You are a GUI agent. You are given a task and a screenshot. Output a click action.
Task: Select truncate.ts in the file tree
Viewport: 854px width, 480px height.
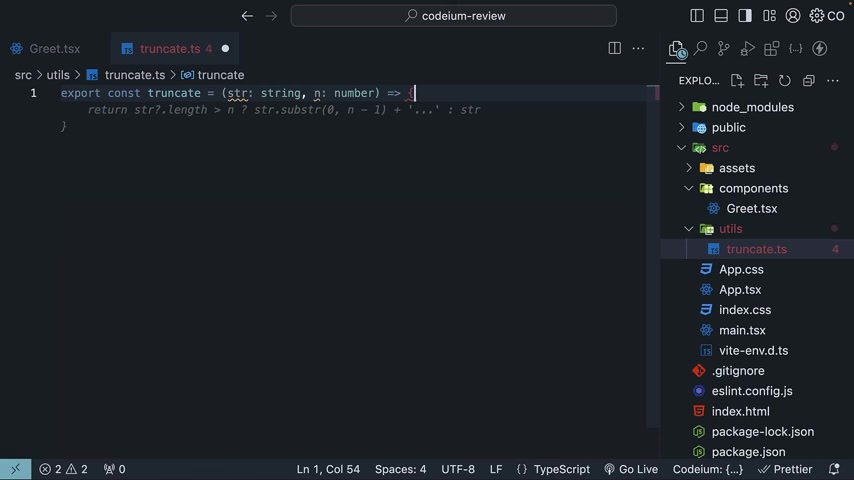(x=757, y=249)
